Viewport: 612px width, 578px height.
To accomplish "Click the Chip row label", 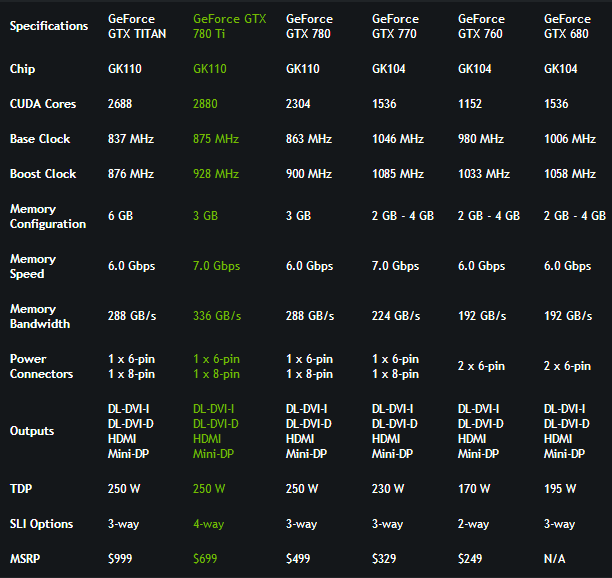I will click(22, 69).
